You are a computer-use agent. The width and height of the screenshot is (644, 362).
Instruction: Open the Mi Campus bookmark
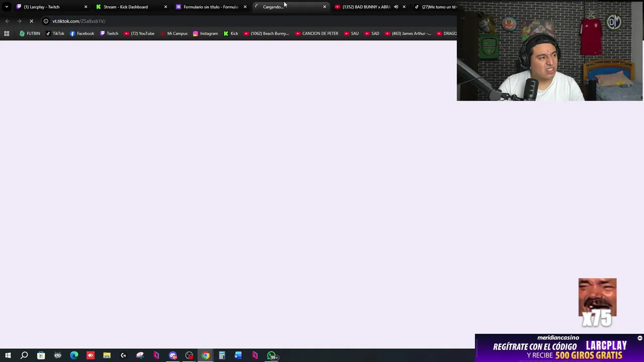click(174, 34)
